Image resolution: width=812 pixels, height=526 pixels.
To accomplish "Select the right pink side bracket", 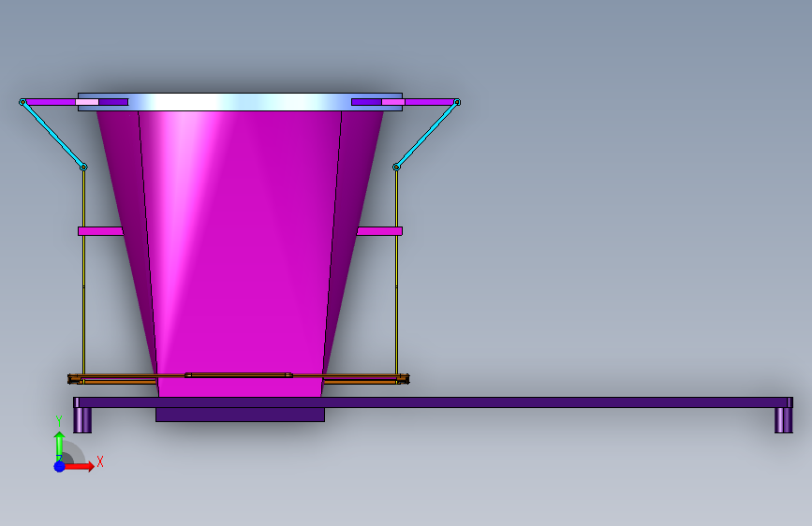I will pyautogui.click(x=379, y=231).
